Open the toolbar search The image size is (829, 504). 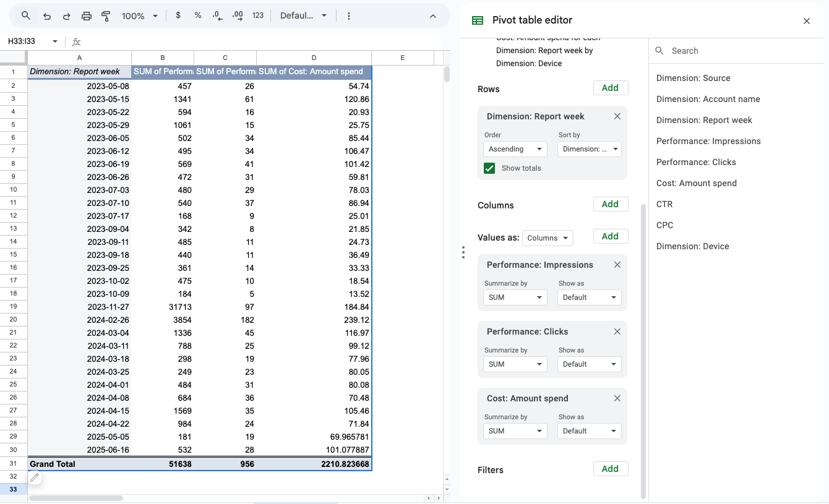pos(25,15)
